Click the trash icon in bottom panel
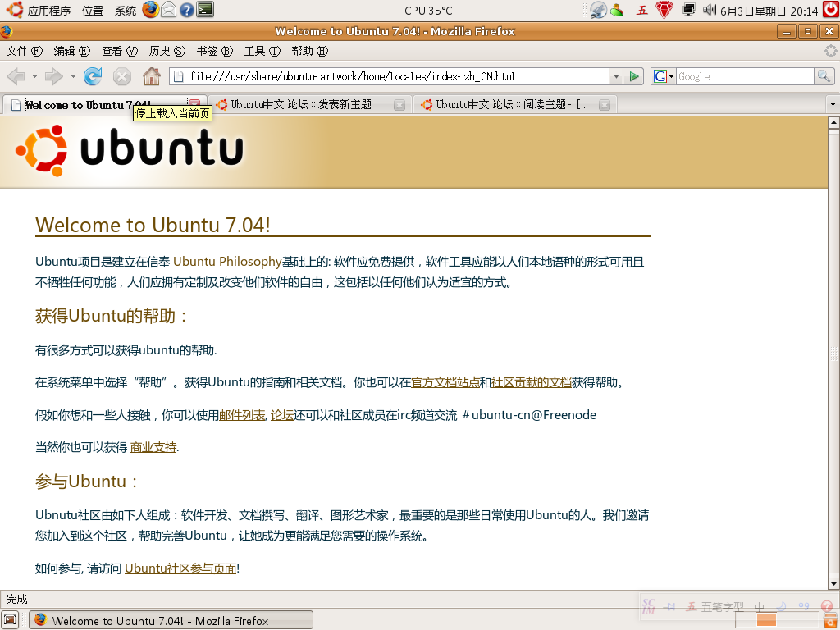Viewport: 840px width, 630px height. coord(831,620)
